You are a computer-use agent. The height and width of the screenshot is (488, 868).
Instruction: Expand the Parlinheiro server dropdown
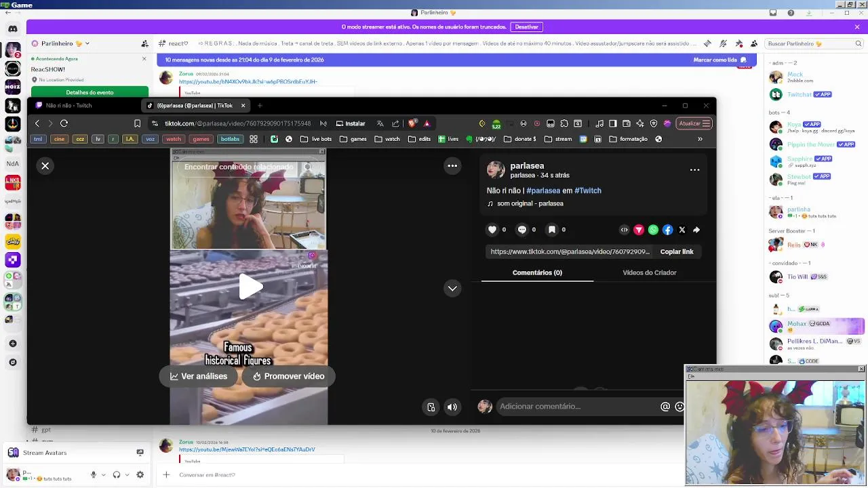[87, 43]
